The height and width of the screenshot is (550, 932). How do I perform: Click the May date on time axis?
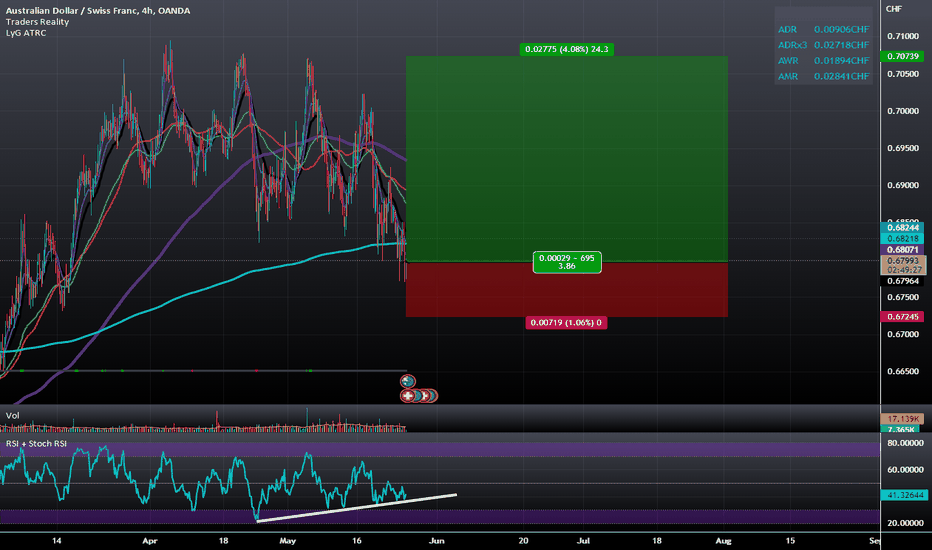(x=288, y=540)
